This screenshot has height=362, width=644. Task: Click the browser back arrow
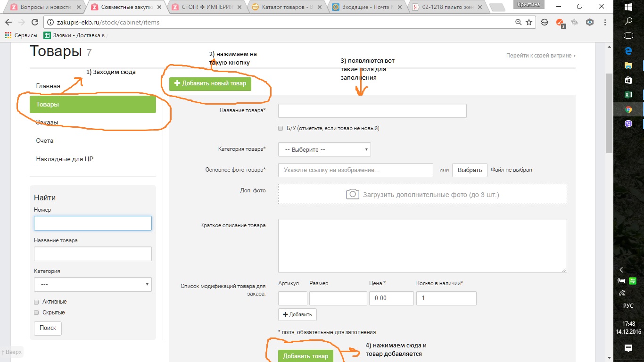point(8,22)
